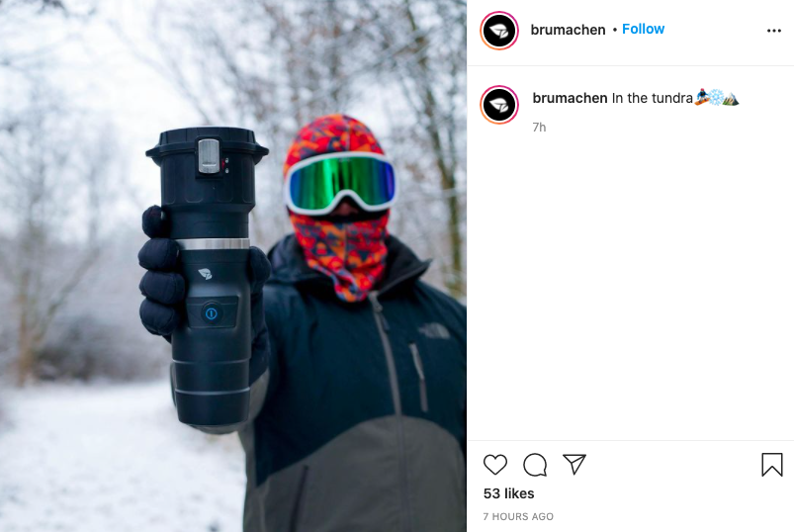Follow the brumachen account

coord(643,29)
